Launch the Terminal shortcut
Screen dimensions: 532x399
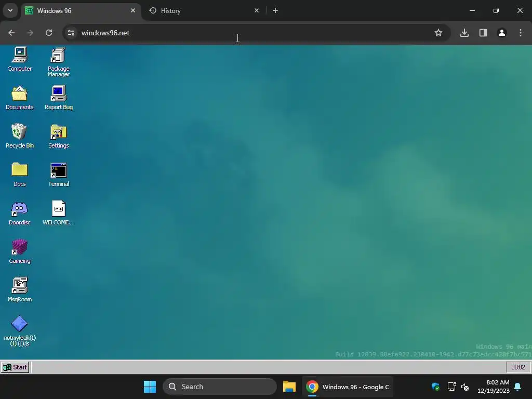(58, 175)
